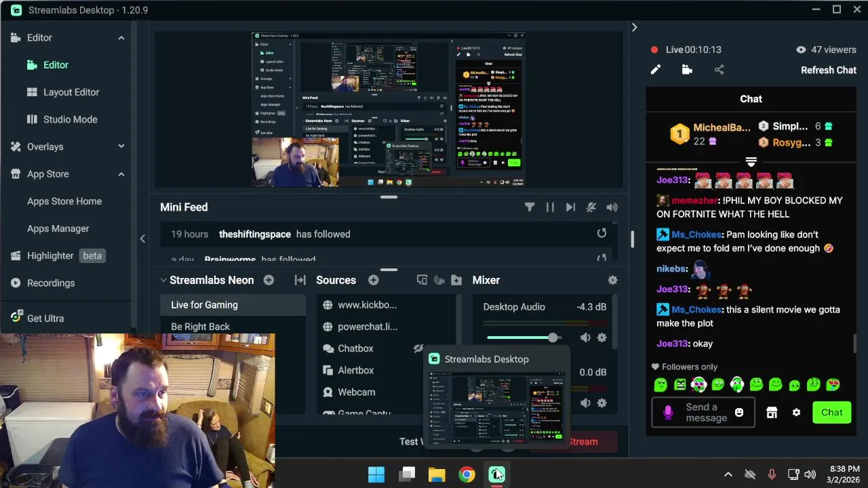Screen dimensions: 868x488
Task: Expand the chat leaderboard toggle
Action: point(751,162)
